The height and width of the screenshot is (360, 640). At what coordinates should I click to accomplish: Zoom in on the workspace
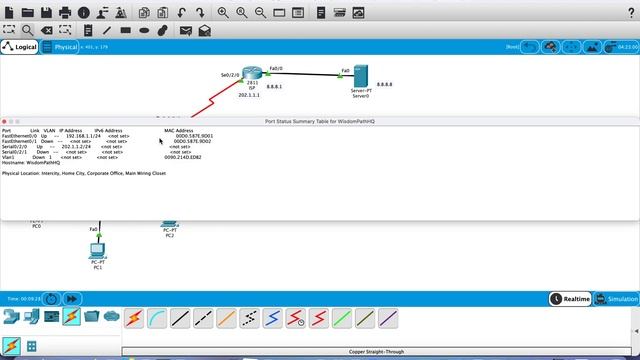tap(223, 13)
